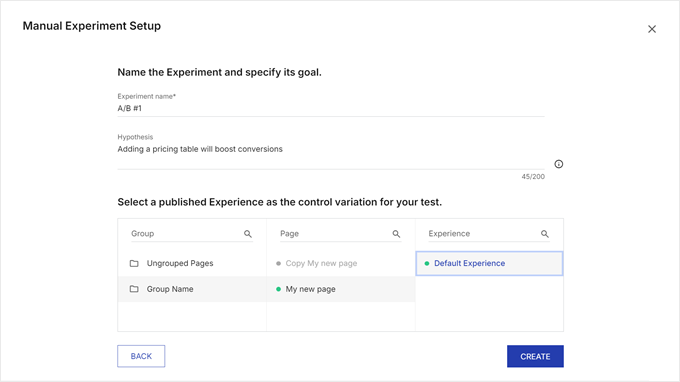Screen dimensions: 680x382
Task: Click the green status dot beside My new page
Action: (x=278, y=289)
